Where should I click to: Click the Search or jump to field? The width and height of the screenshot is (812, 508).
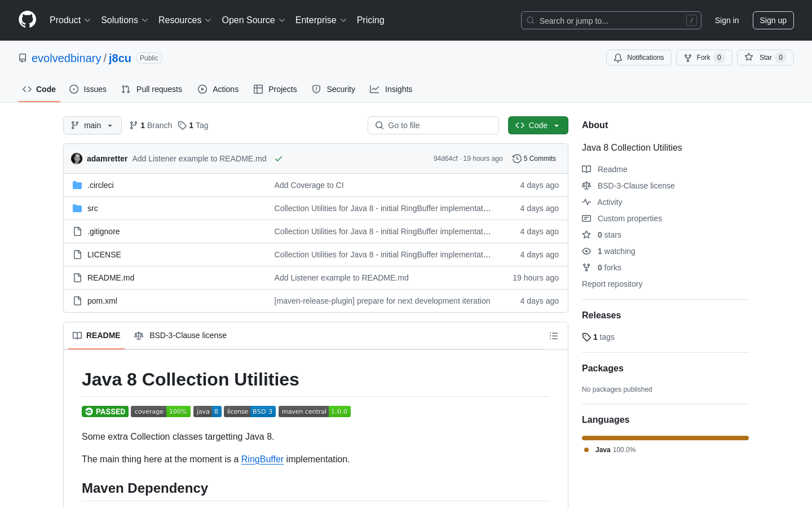click(611, 20)
